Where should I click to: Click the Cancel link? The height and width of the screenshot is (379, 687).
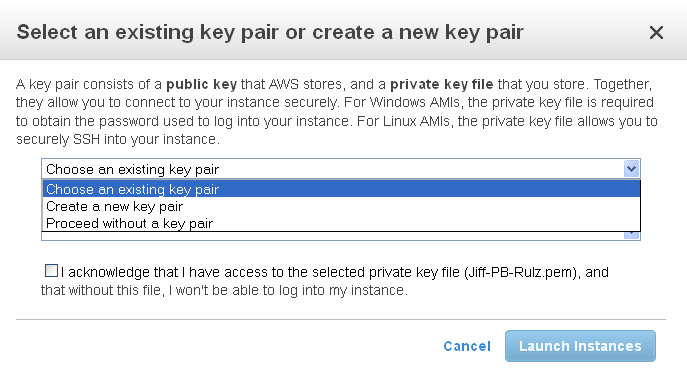[x=467, y=346]
